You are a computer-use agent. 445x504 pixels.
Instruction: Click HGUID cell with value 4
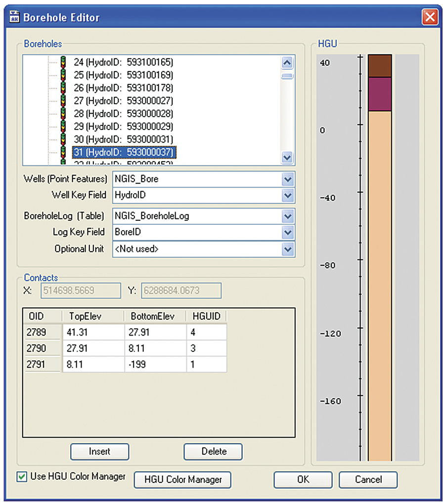(x=207, y=332)
